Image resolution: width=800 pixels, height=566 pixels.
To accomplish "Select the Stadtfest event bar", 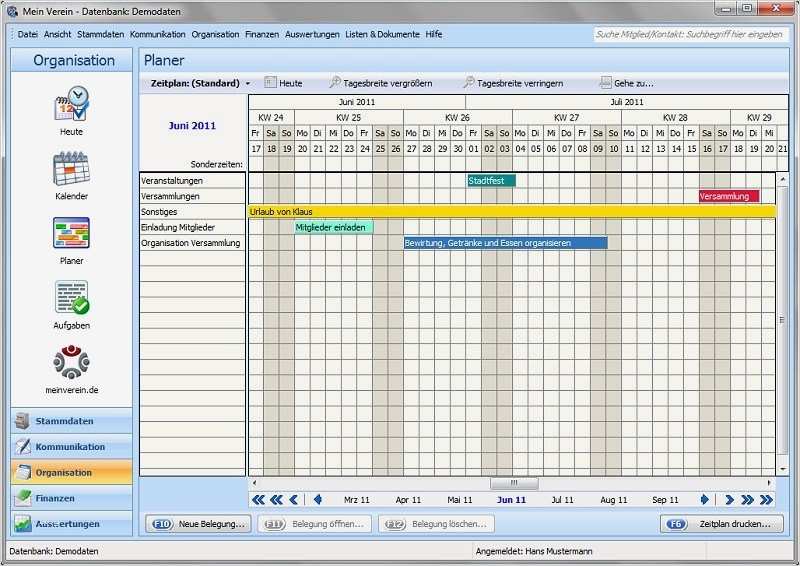I will (491, 181).
